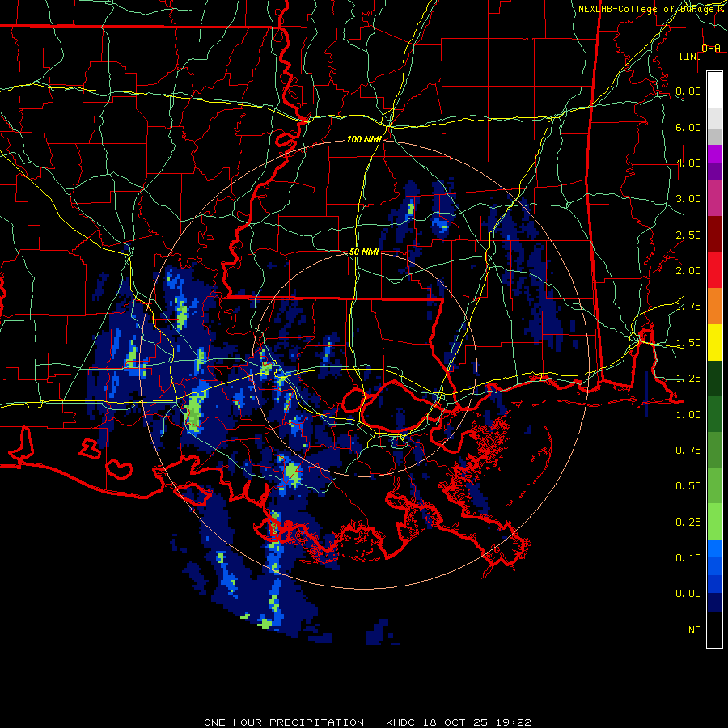This screenshot has height=728, width=728.
Task: Click the NEXLAB-College of DuPage credit text
Action: pyautogui.click(x=651, y=9)
